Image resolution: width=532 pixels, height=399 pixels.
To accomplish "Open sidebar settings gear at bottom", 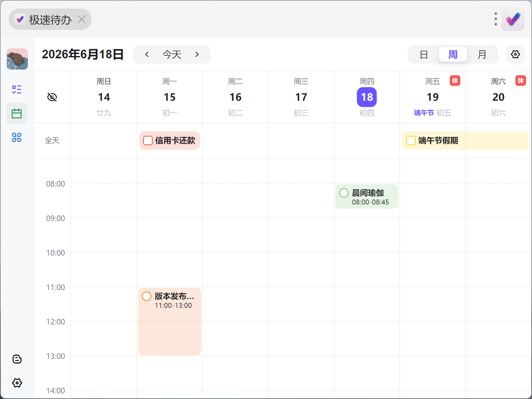I will pos(17,383).
